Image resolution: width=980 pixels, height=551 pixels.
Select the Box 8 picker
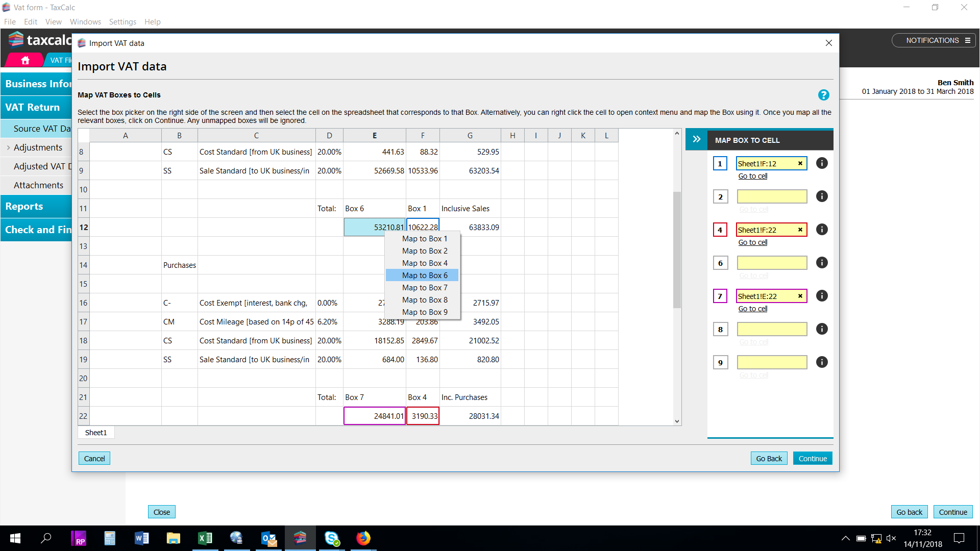(720, 330)
